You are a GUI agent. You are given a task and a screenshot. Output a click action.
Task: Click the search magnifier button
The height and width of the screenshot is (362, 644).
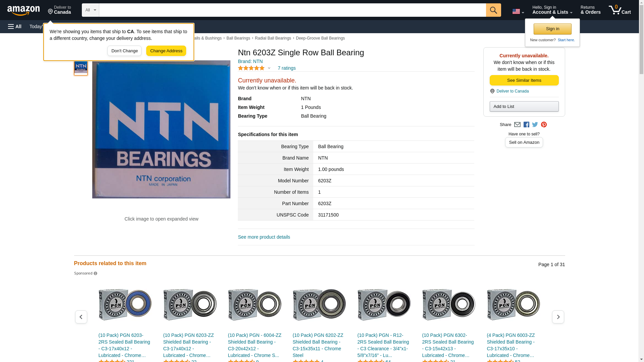click(x=493, y=10)
